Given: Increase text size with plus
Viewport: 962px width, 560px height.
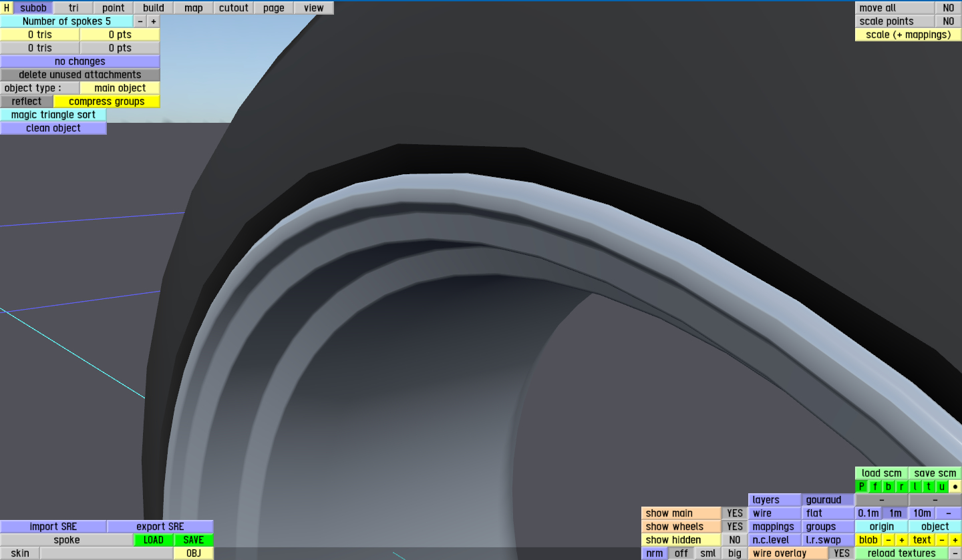Looking at the screenshot, I should 955,540.
